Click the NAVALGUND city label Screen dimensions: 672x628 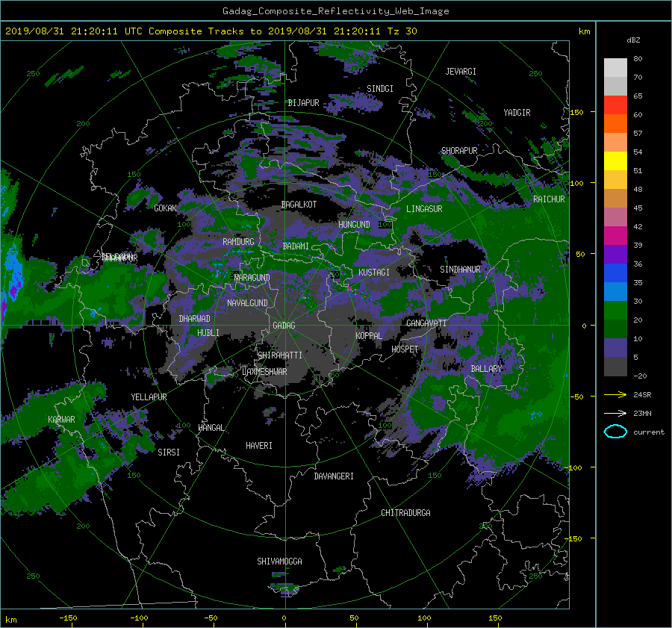(247, 303)
